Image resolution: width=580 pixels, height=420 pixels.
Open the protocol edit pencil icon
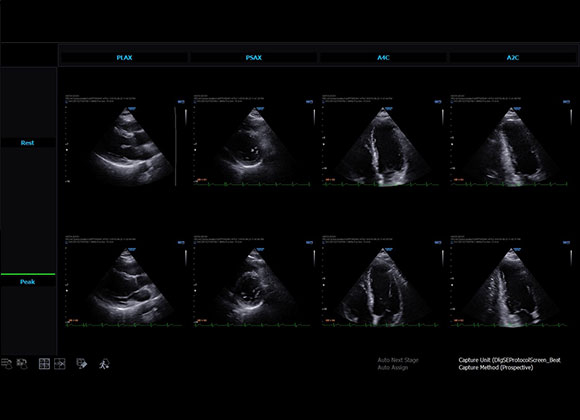pos(81,364)
